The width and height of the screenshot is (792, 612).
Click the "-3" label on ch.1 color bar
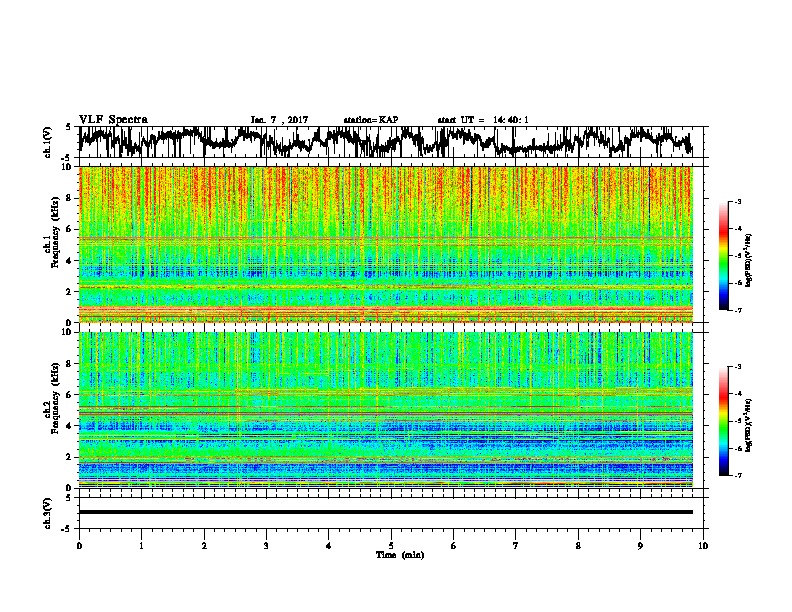737,201
